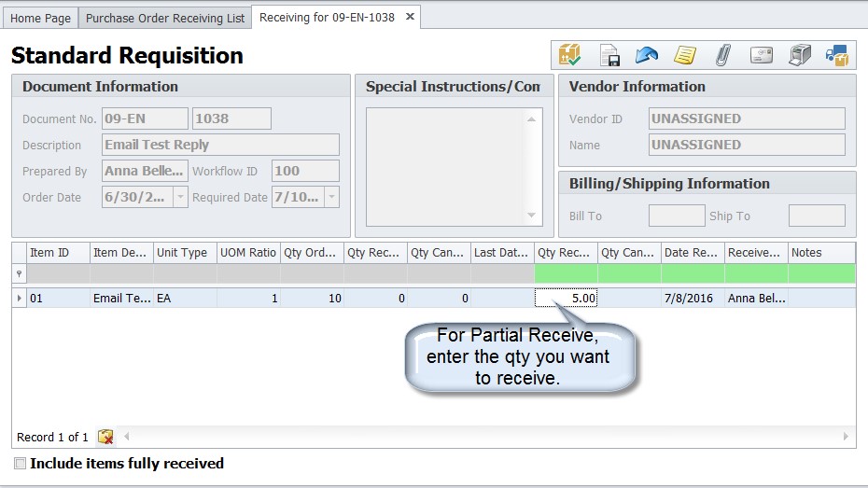Open the Required Date dropdown arrow

(332, 197)
